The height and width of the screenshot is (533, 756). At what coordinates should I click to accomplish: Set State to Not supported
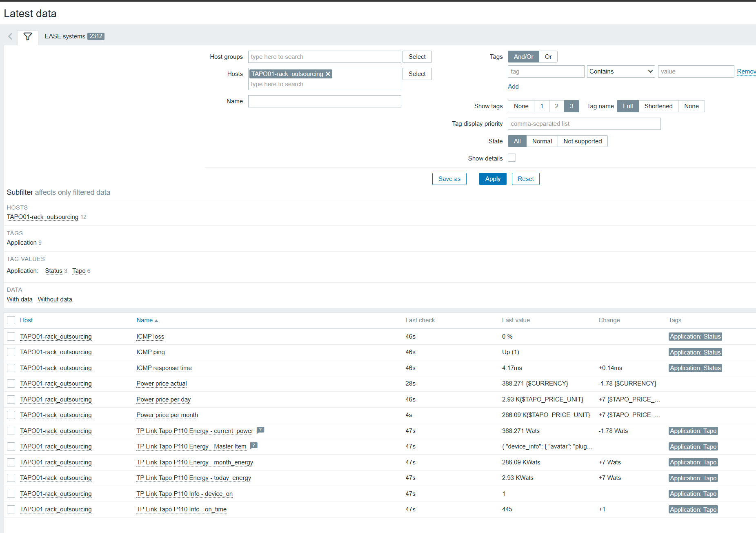point(582,141)
